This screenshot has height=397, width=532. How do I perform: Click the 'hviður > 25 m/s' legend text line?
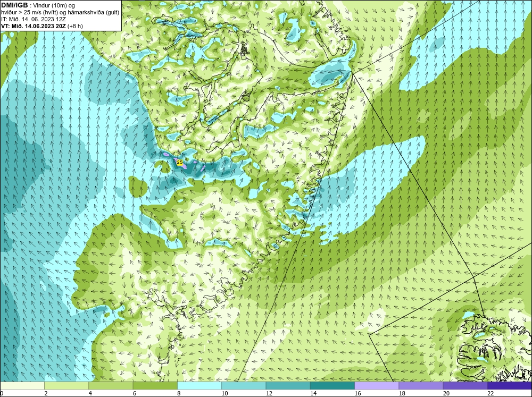pos(60,13)
